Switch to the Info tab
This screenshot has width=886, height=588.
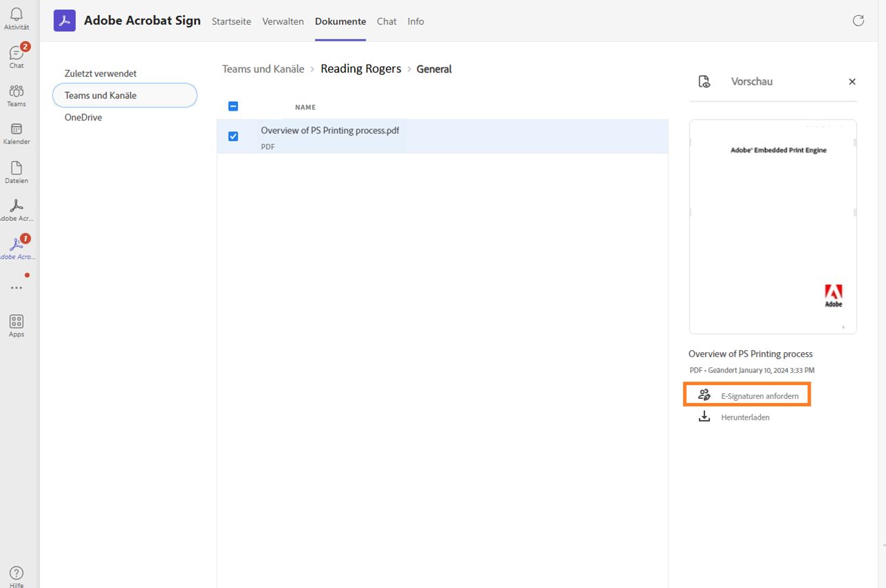[x=415, y=21]
